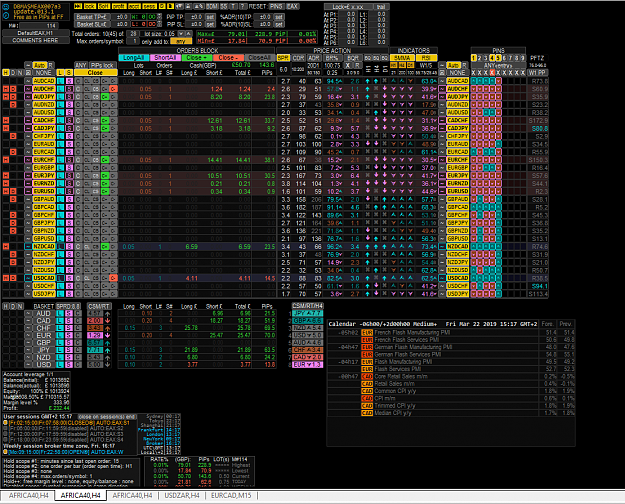Click the R reset icon next to left Auto

click(51, 65)
